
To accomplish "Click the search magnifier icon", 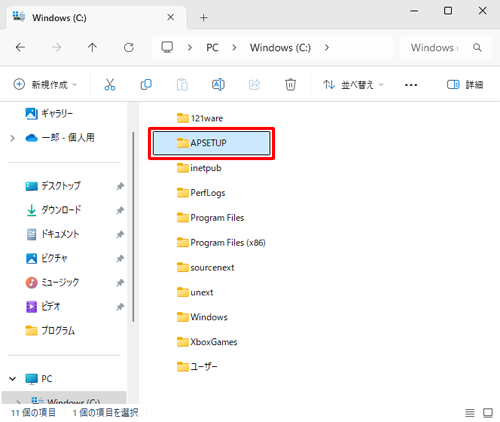I will (477, 48).
